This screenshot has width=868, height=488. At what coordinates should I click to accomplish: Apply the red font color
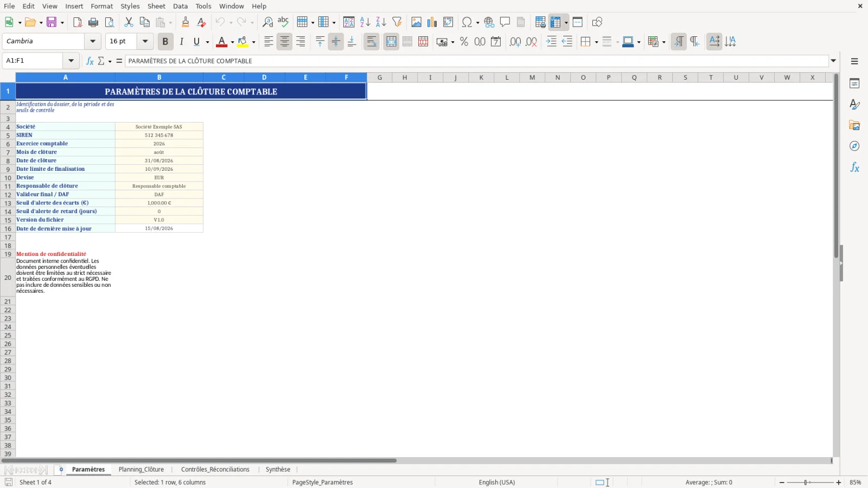[x=221, y=42]
